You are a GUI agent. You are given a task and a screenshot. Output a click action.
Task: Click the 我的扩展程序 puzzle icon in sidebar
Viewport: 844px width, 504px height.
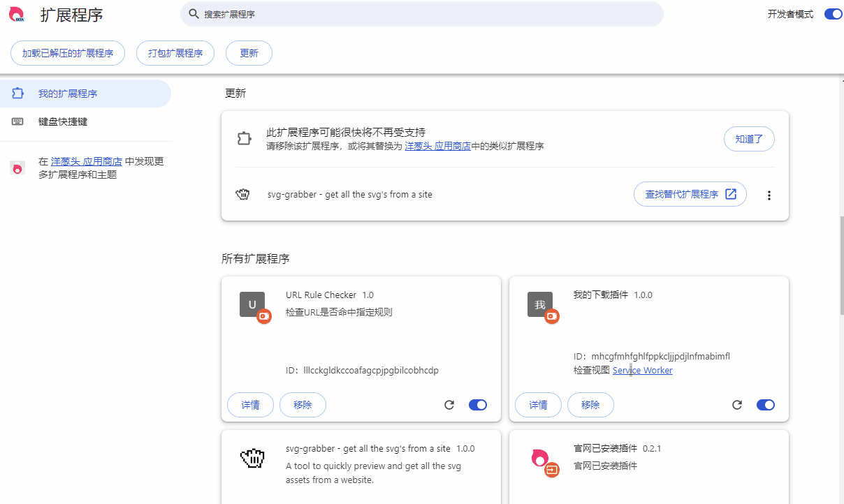click(x=17, y=93)
